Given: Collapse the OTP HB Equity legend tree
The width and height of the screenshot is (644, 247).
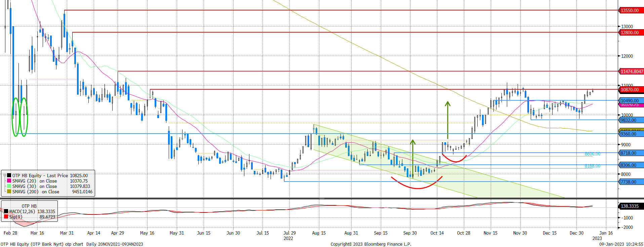Looking at the screenshot, I should coord(5,176).
